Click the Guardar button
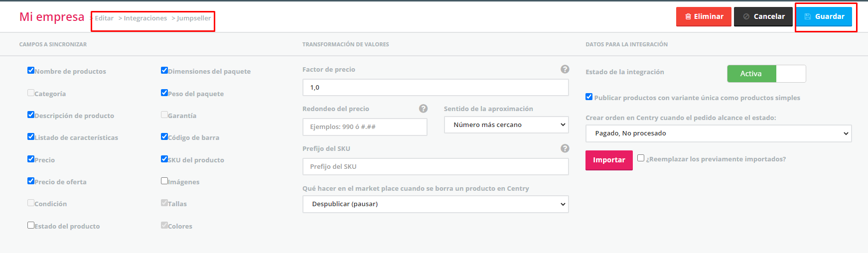The image size is (868, 253). (x=824, y=16)
